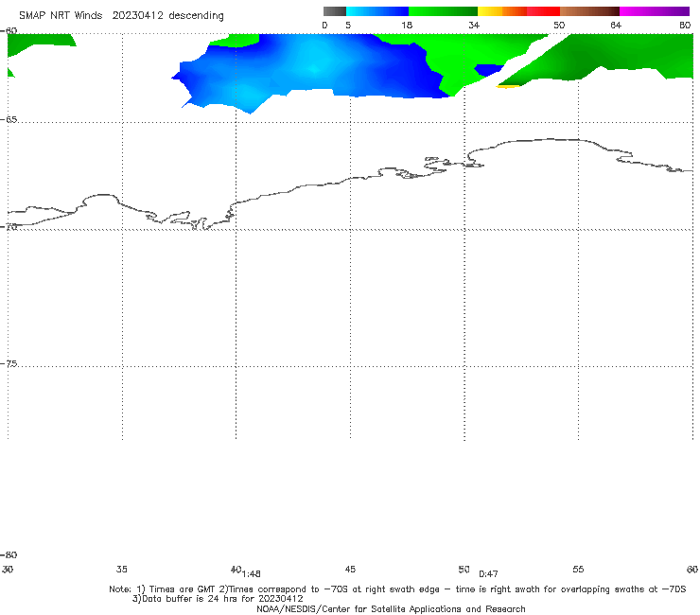The width and height of the screenshot is (700, 615).
Task: Click the 'Data buffer is 24 hrs' note
Action: coord(218,599)
